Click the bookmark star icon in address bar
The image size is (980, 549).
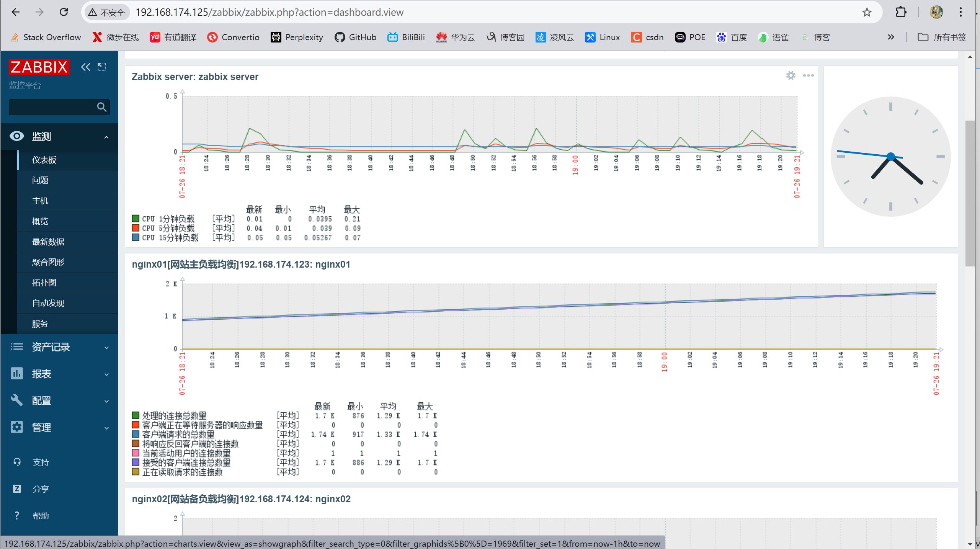pyautogui.click(x=867, y=12)
